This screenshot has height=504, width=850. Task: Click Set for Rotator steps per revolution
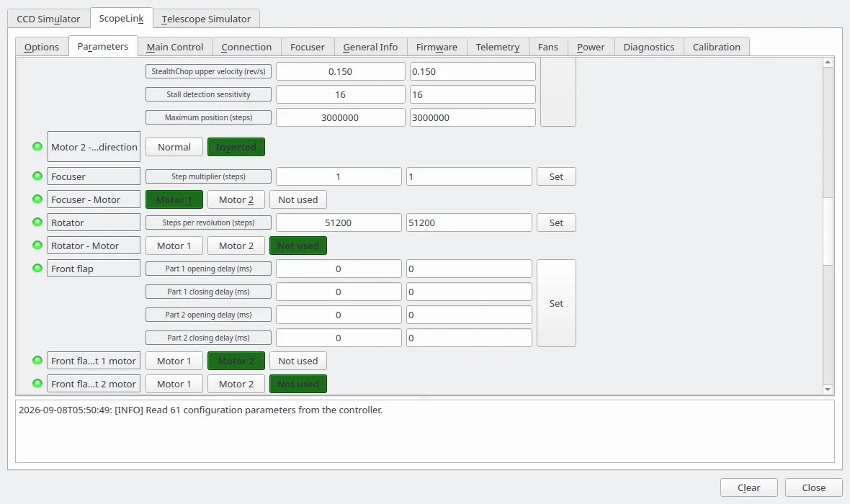tap(556, 222)
